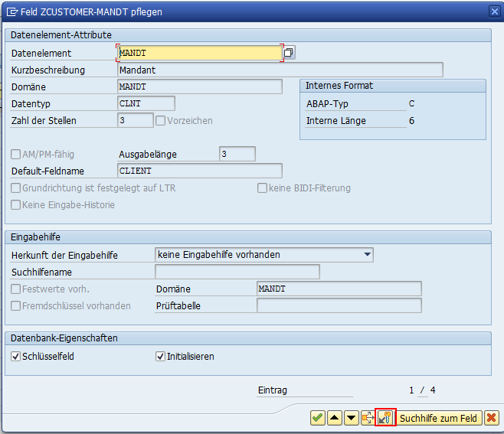Click into the Datenelement input field
This screenshot has width=504, height=434.
pos(199,53)
